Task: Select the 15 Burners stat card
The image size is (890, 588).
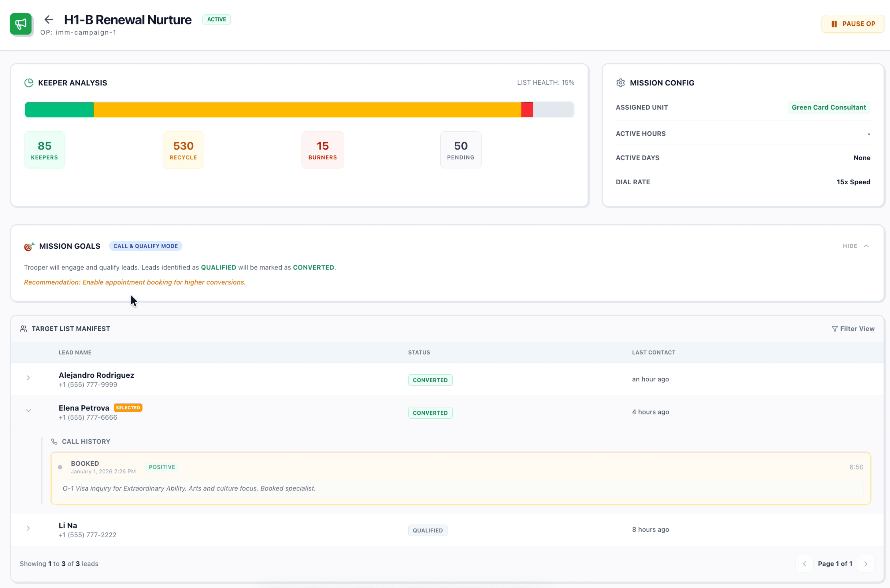Action: click(322, 150)
